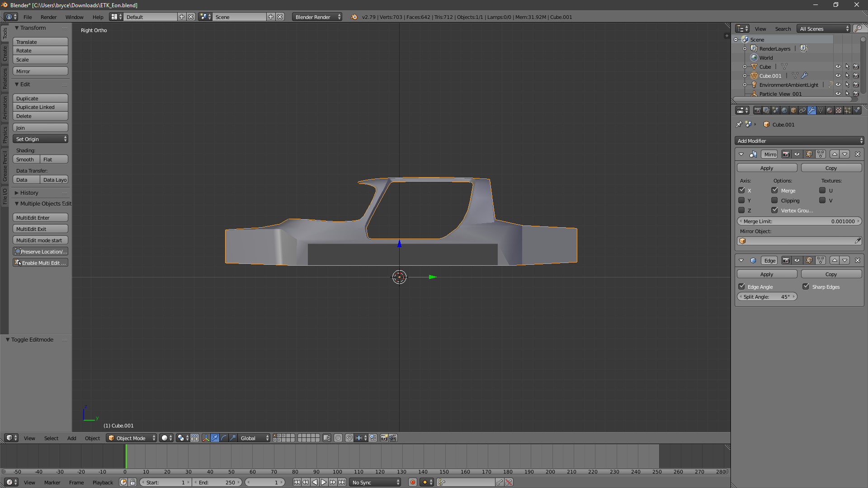Click the red record keyframe button
This screenshot has width=868, height=488.
(x=412, y=482)
